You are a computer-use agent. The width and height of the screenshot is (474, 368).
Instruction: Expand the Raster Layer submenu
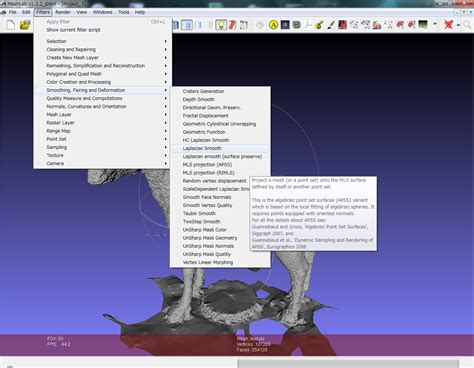[103, 123]
